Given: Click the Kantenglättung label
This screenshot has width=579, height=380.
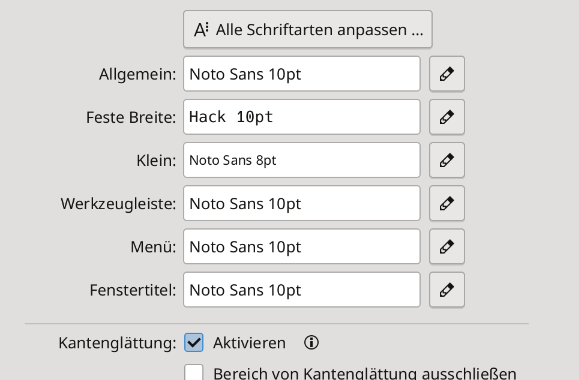Looking at the screenshot, I should pos(117,343).
